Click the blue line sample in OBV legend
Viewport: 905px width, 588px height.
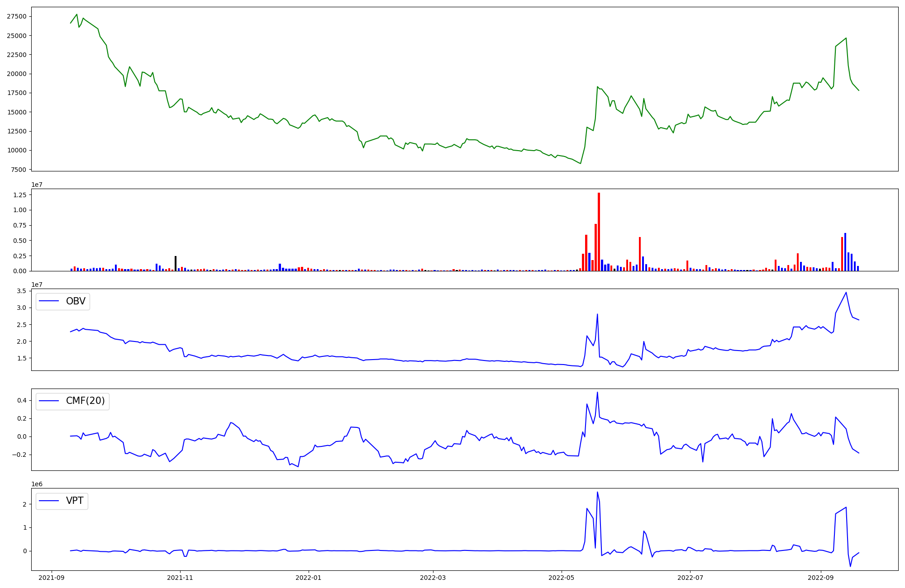click(49, 301)
